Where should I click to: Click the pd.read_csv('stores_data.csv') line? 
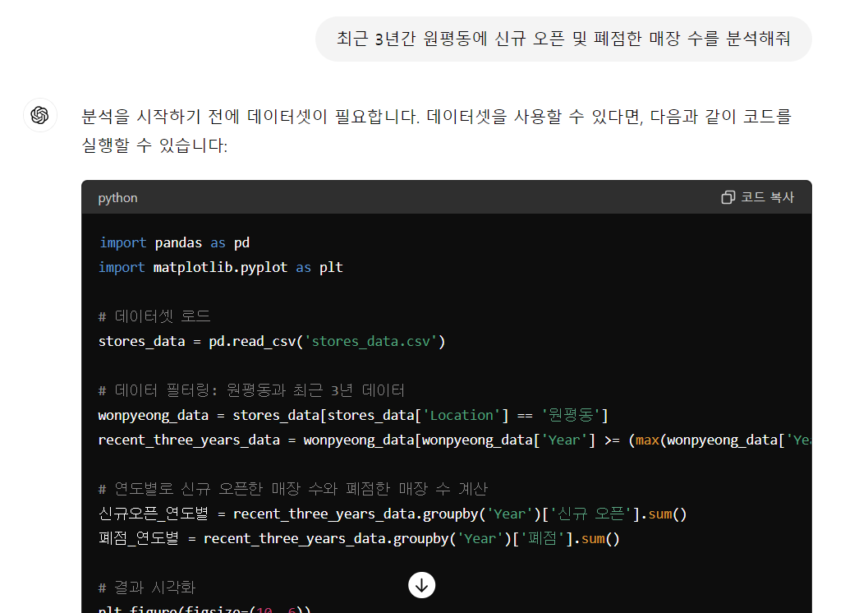click(x=272, y=341)
